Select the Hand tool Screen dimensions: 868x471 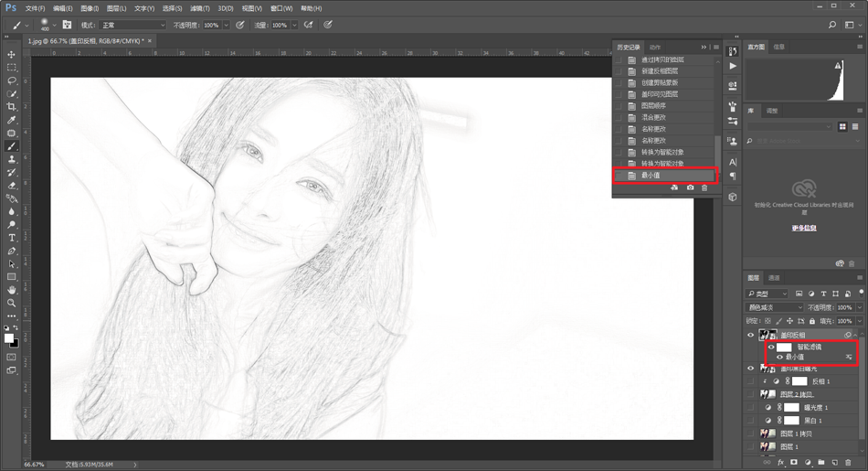(x=12, y=290)
